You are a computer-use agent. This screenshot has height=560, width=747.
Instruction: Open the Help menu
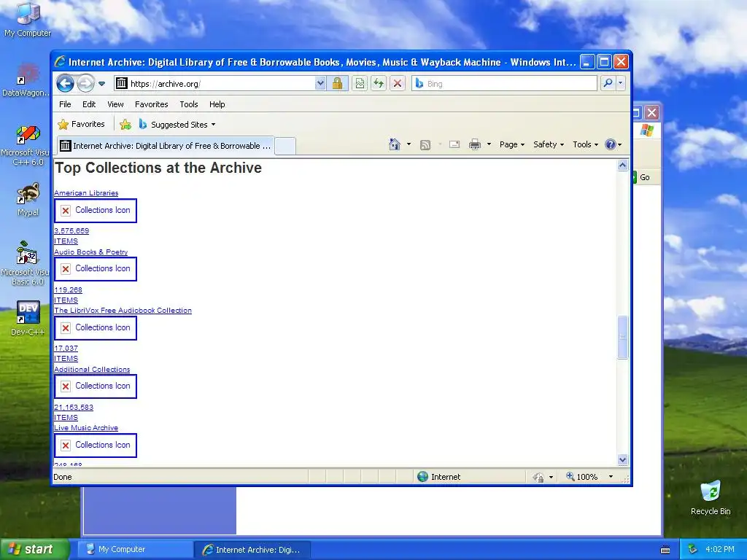pos(217,104)
